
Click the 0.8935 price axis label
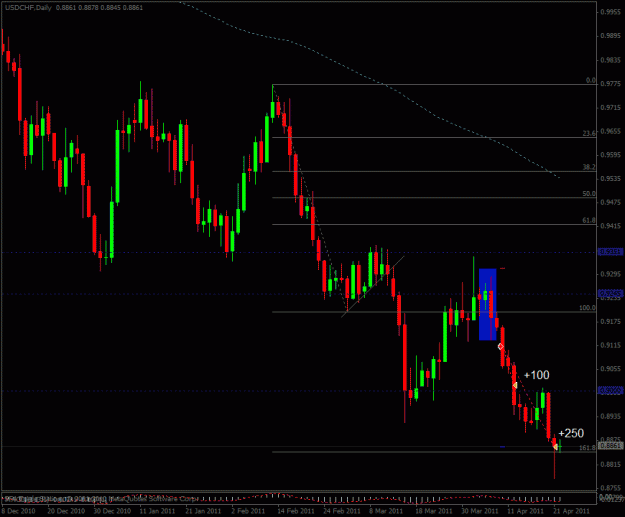[611, 417]
